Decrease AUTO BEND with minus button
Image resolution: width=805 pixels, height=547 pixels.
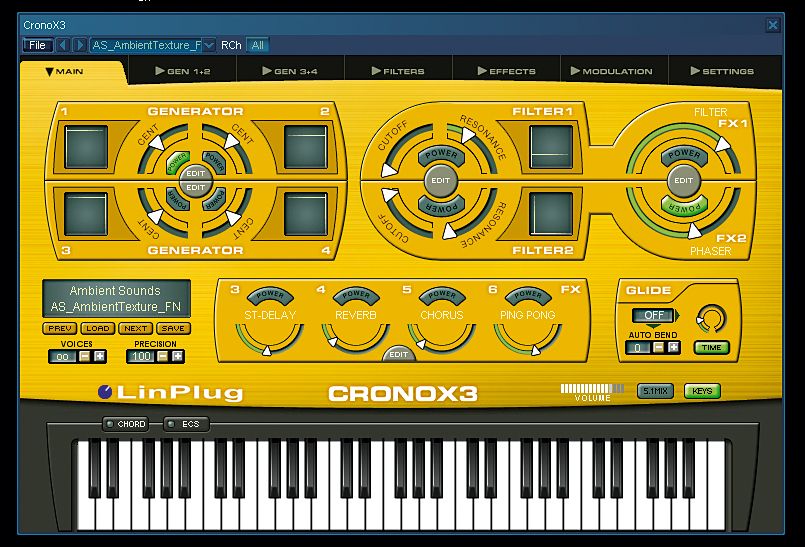pyautogui.click(x=659, y=348)
